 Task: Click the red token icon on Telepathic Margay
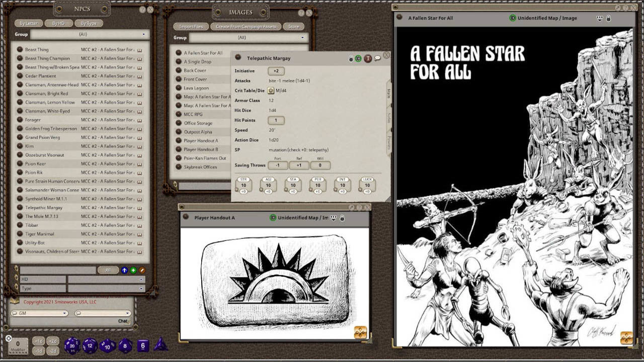[368, 59]
